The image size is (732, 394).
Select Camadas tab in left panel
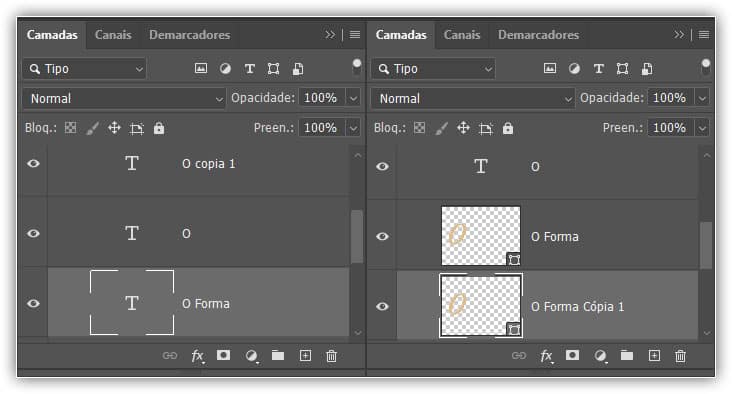52,35
